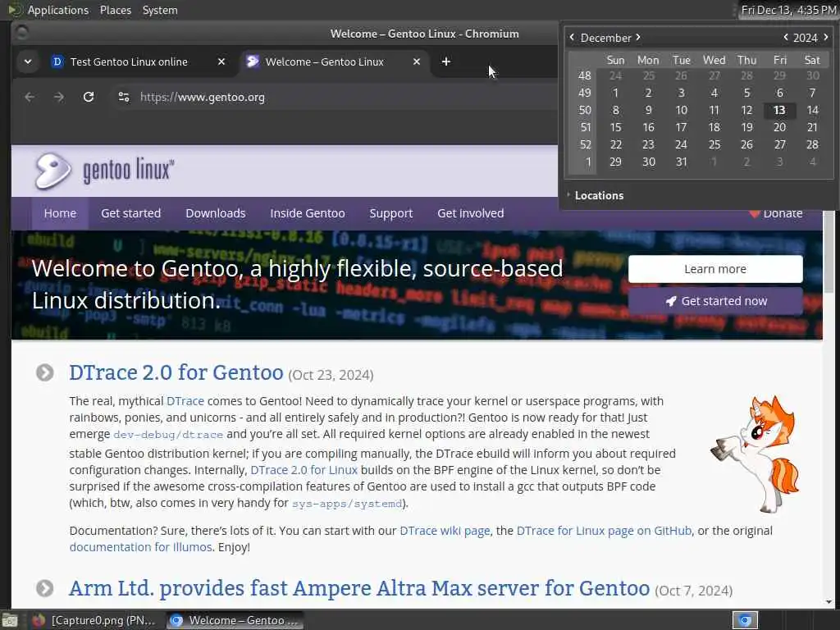Open a new tab with plus button

[x=445, y=62]
